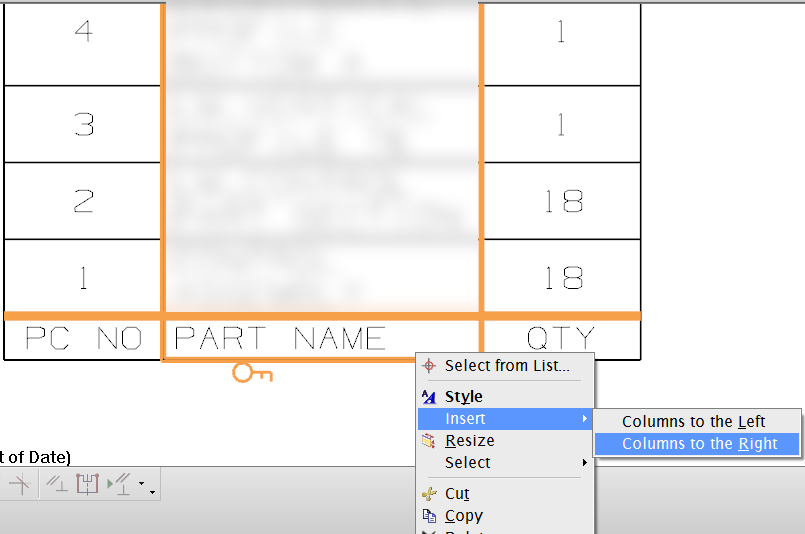
Task: Choose Columns to the Left
Action: [693, 422]
